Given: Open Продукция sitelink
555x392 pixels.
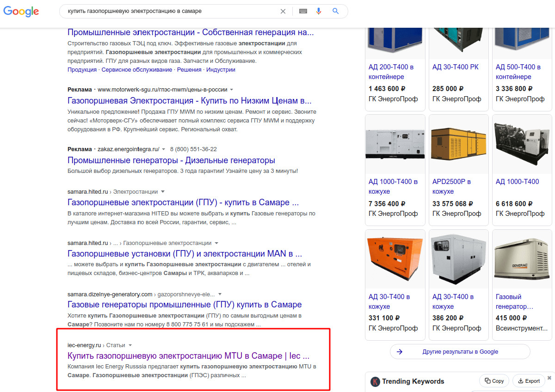Looking at the screenshot, I should coord(82,70).
